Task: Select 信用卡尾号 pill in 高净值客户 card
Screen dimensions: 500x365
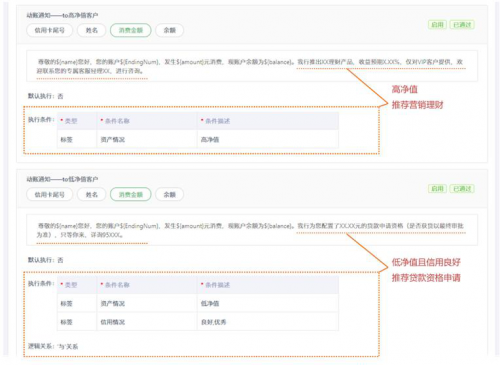Action: [49, 30]
